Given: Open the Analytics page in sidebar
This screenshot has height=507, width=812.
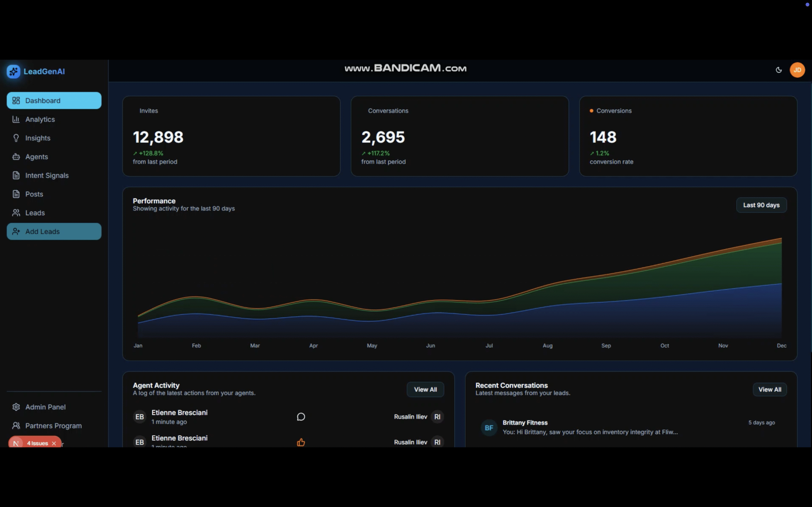Looking at the screenshot, I should 40,119.
